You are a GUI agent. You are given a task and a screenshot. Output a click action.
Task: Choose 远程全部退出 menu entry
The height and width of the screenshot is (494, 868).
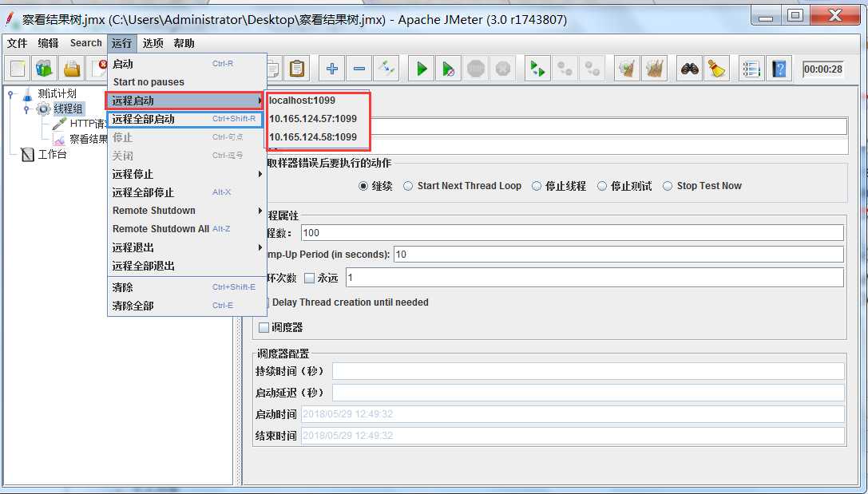[187, 266]
